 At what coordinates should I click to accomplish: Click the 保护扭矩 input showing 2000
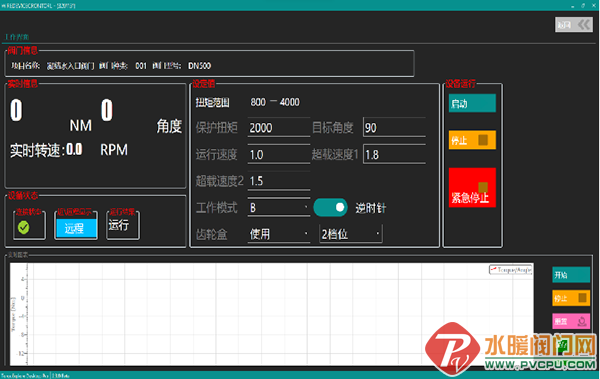[279, 127]
